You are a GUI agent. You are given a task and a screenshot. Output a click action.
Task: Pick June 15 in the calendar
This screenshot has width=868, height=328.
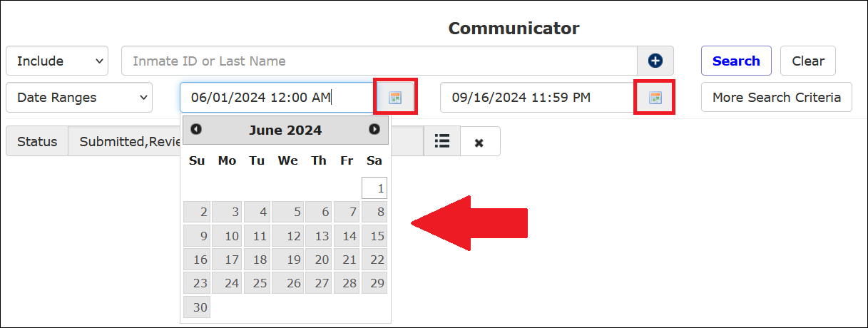pyautogui.click(x=374, y=236)
